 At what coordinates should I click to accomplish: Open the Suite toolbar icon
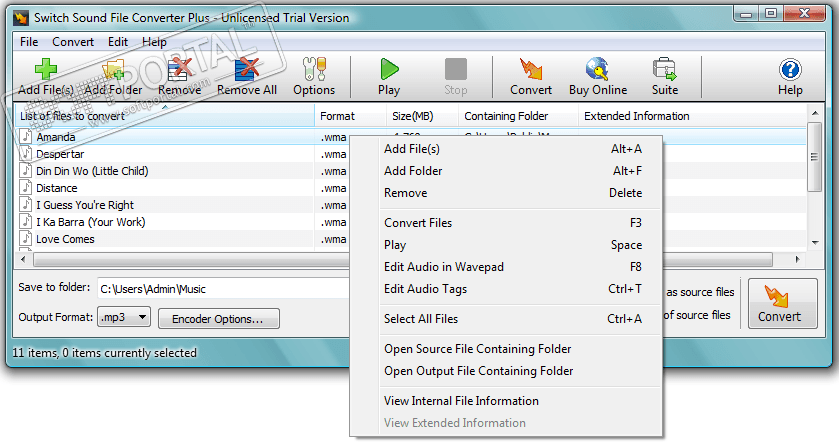pyautogui.click(x=665, y=75)
